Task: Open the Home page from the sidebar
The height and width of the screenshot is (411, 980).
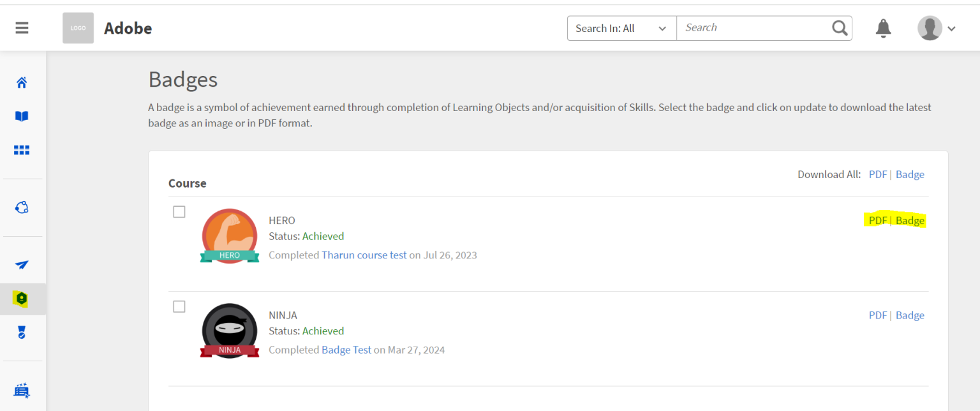Action: coord(22,82)
